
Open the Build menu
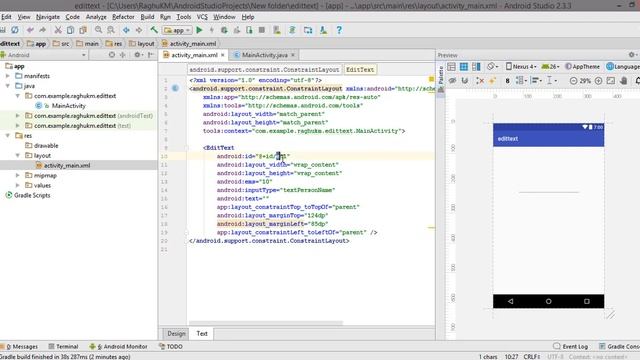point(147,17)
